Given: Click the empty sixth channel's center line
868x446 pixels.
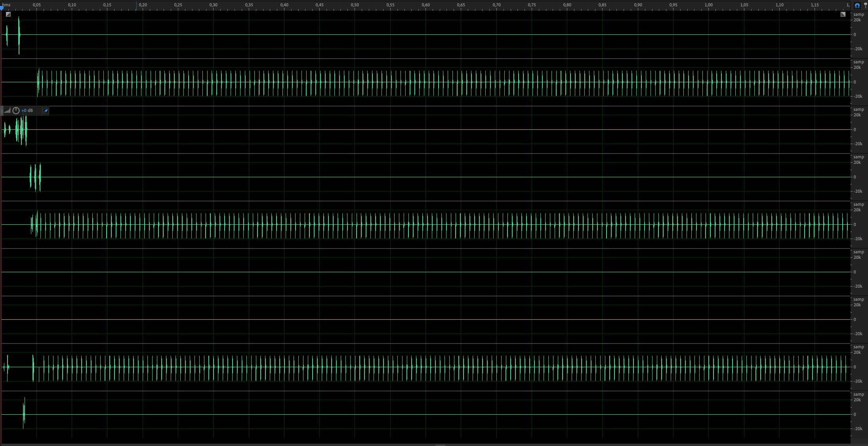Looking at the screenshot, I should tap(426, 272).
